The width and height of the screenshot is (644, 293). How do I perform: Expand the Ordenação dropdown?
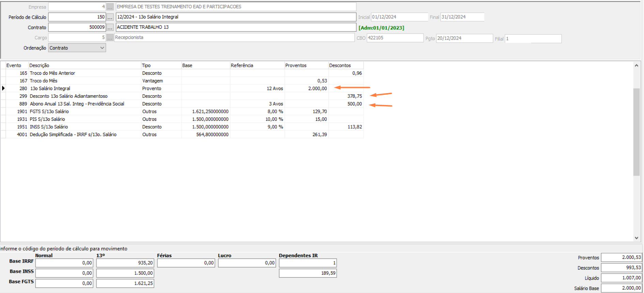pyautogui.click(x=102, y=48)
